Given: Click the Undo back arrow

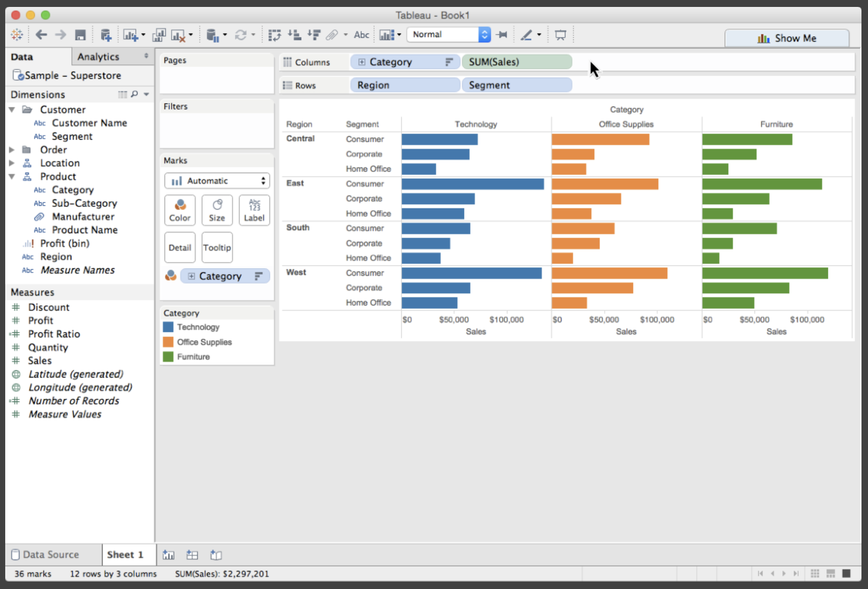Looking at the screenshot, I should [41, 35].
